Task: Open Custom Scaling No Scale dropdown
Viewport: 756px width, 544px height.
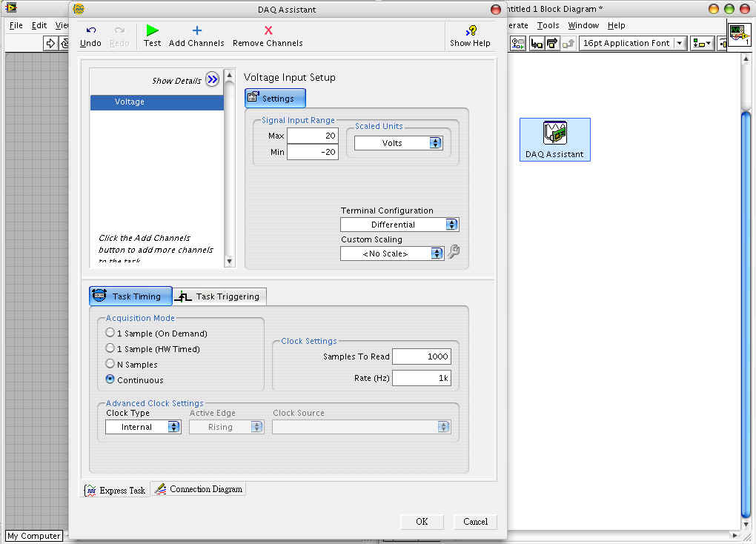Action: tap(392, 253)
